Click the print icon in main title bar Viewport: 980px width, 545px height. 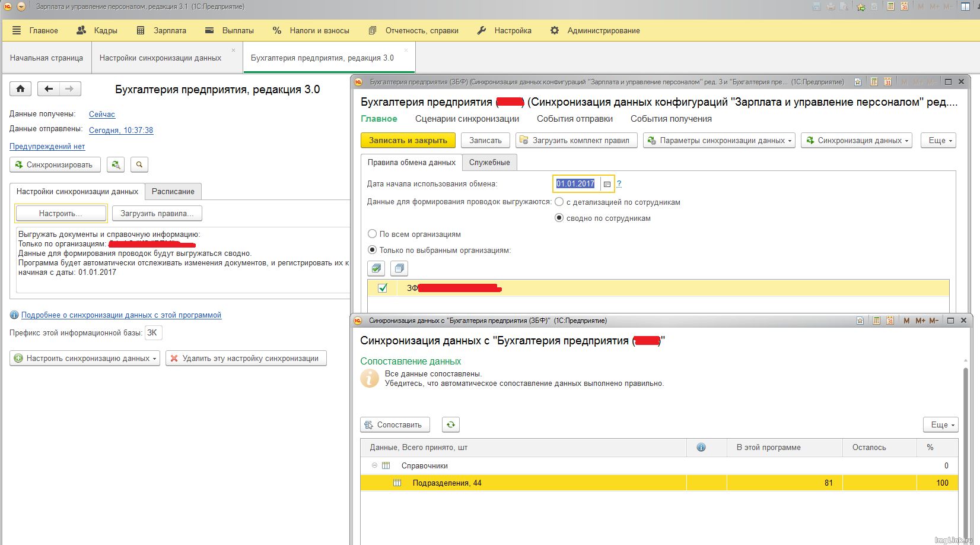[831, 7]
